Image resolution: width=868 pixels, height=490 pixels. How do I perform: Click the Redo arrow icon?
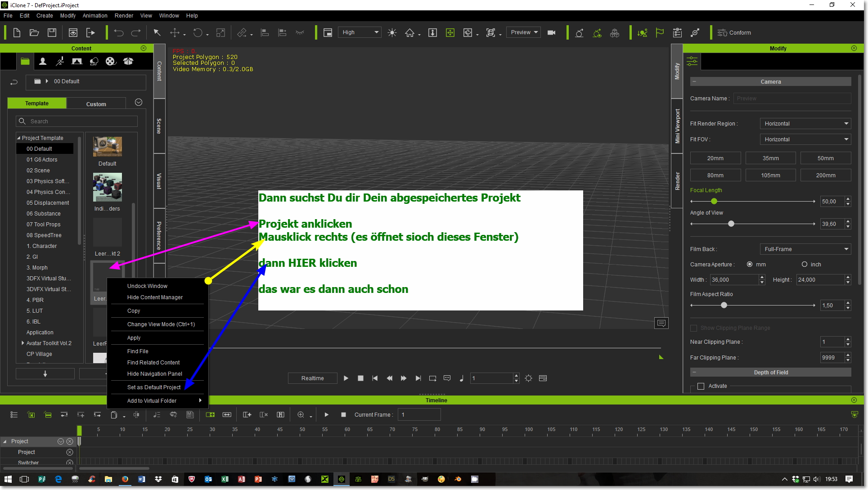(x=136, y=32)
